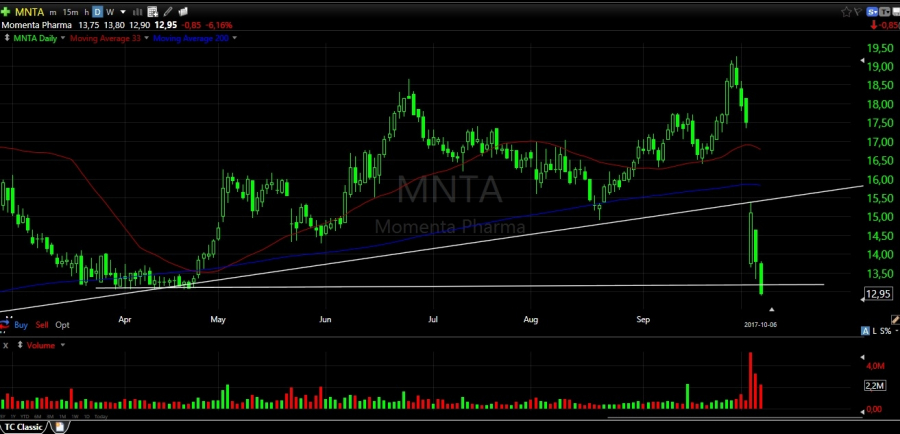Click the Volume indicator label
Viewport: 900px width, 434px height.
(40, 346)
